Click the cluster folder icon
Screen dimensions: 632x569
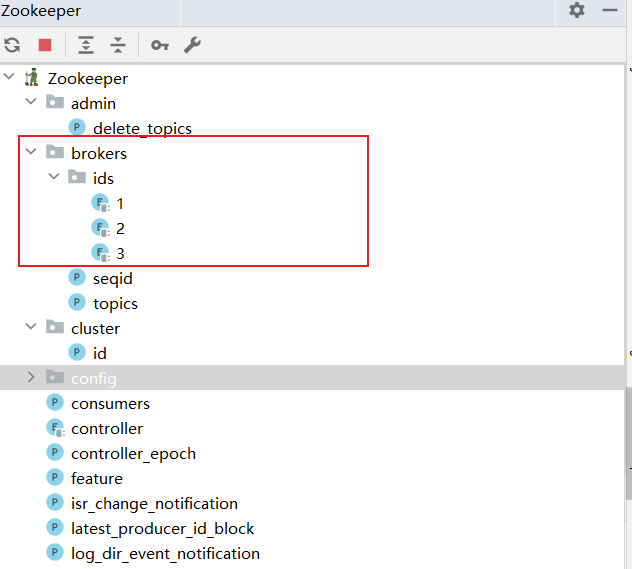click(x=55, y=327)
